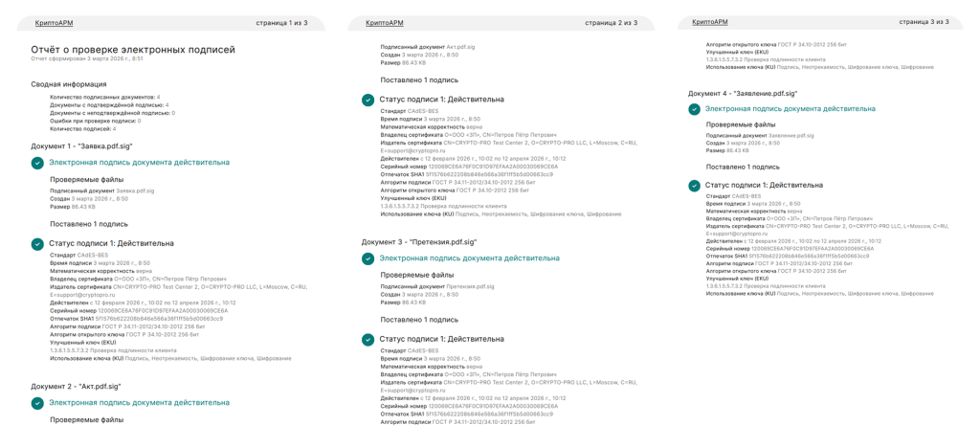Image resolution: width=980 pixels, height=448 pixels.
Task: Click the validity check icon under Заявление.pdf.sig heading
Action: (695, 109)
